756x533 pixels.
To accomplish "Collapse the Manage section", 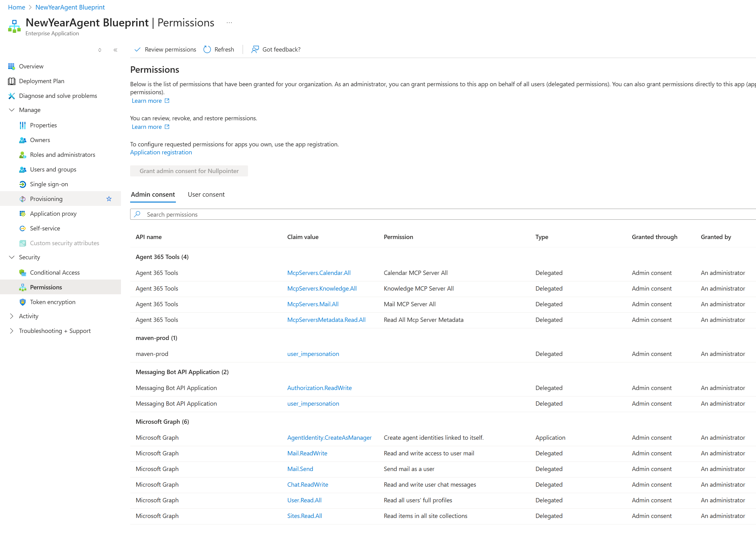I will point(12,110).
